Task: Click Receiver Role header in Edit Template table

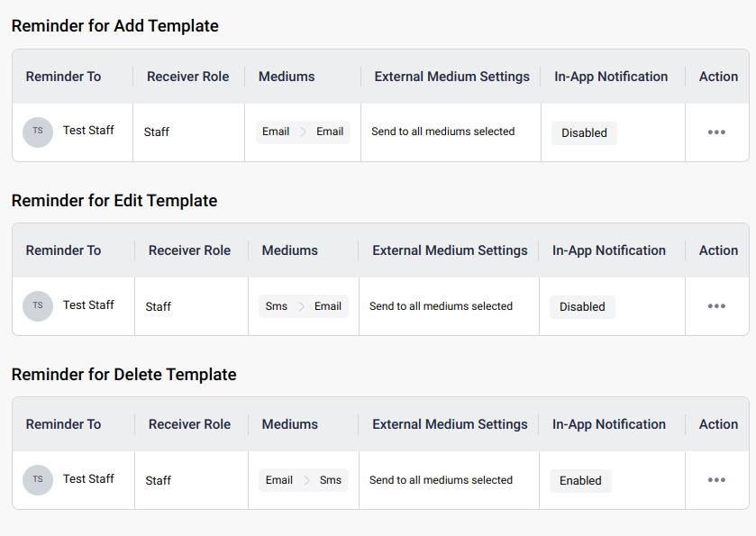Action: tap(189, 250)
